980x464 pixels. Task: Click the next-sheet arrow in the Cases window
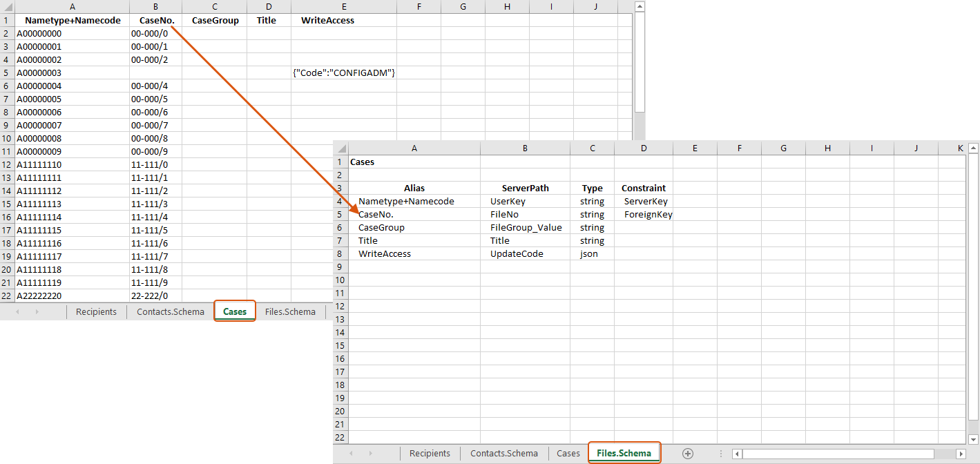(x=37, y=312)
